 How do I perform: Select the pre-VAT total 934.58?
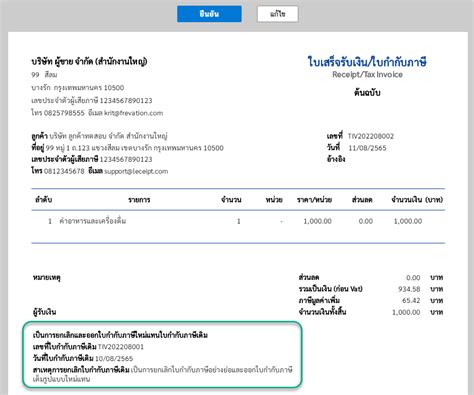coord(409,289)
